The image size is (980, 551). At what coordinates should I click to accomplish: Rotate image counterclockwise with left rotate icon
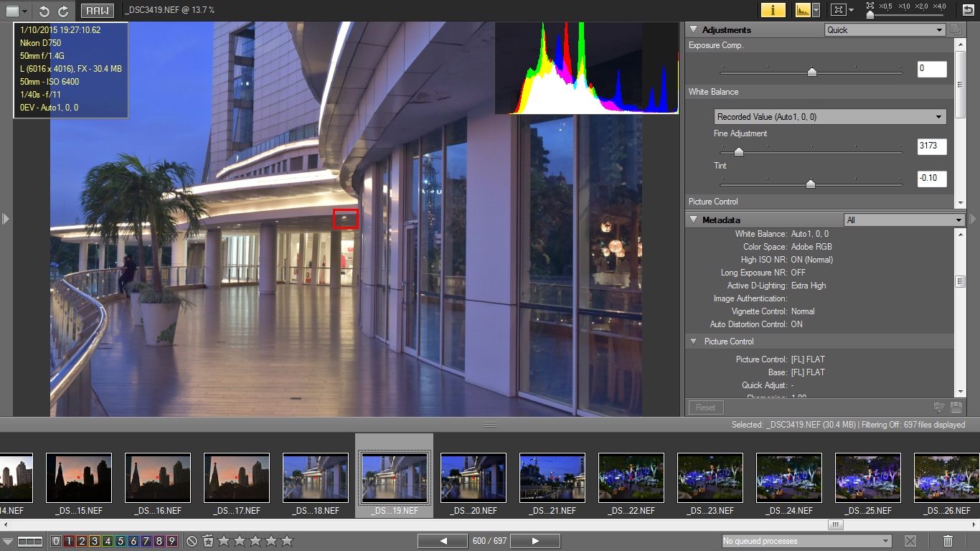click(44, 11)
